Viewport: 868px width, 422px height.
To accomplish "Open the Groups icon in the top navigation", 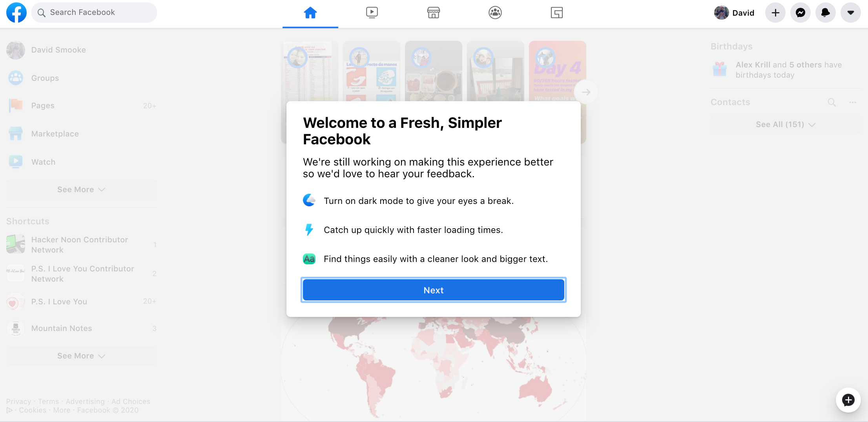I will tap(495, 13).
